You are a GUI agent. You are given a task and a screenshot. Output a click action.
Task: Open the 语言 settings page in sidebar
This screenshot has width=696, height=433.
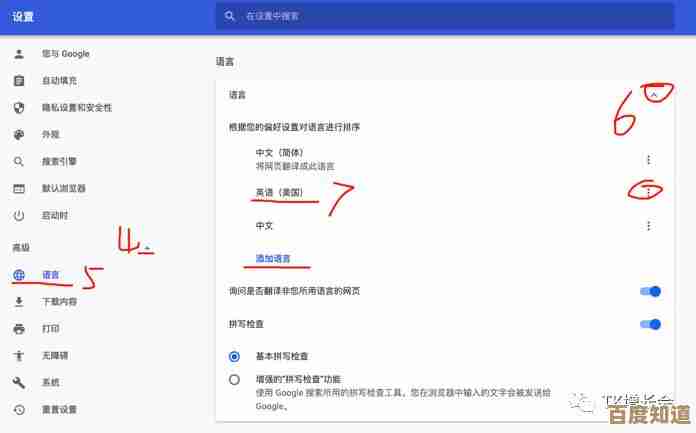[50, 274]
